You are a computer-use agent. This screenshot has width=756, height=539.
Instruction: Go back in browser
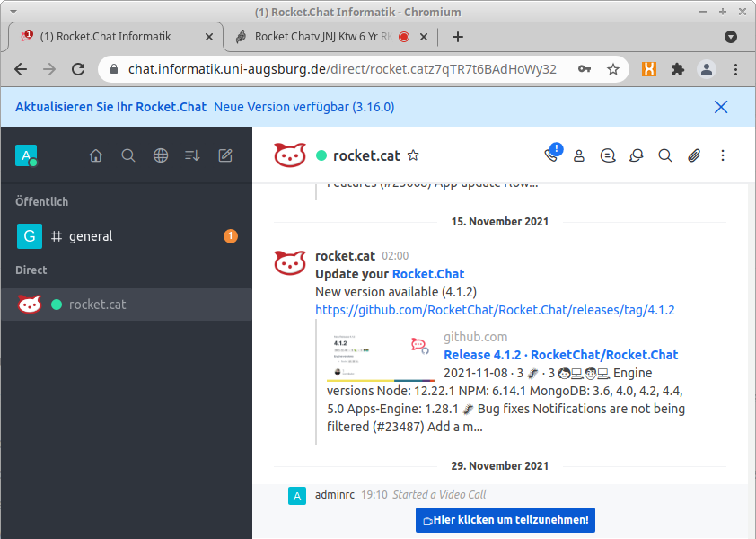(x=21, y=69)
